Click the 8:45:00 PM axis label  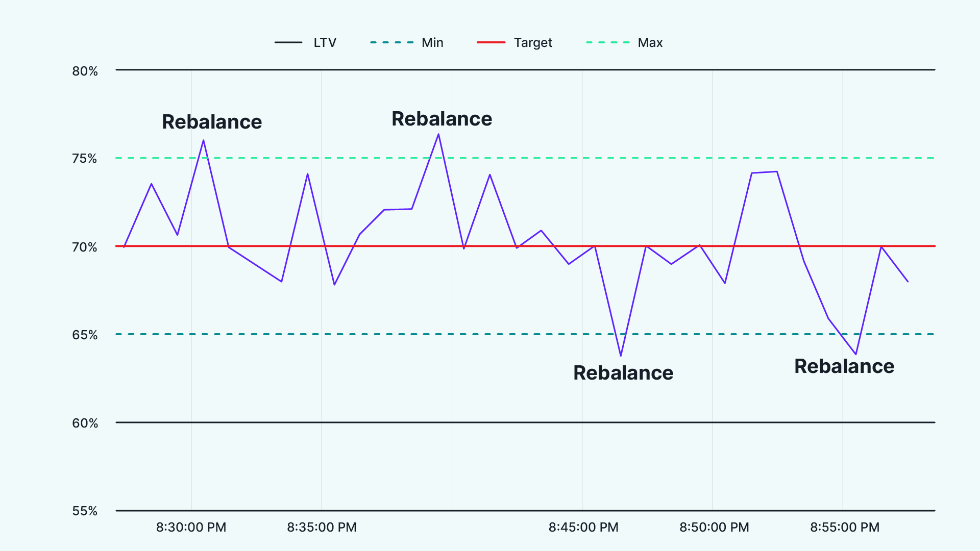(x=583, y=528)
